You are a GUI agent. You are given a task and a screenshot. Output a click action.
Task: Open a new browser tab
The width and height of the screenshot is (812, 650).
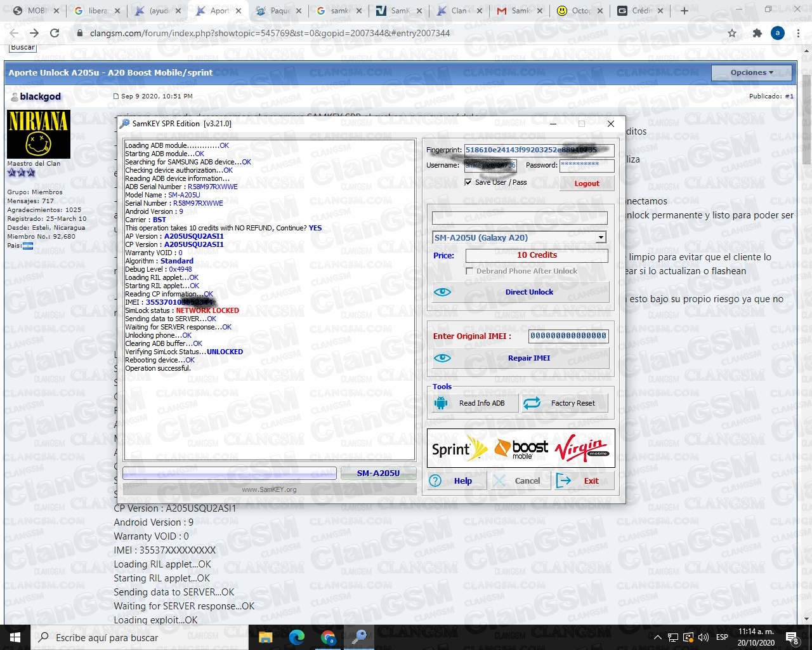684,11
